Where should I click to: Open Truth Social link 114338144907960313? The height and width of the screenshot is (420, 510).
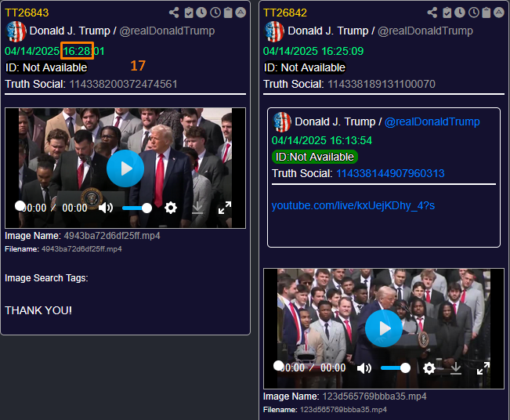(390, 173)
